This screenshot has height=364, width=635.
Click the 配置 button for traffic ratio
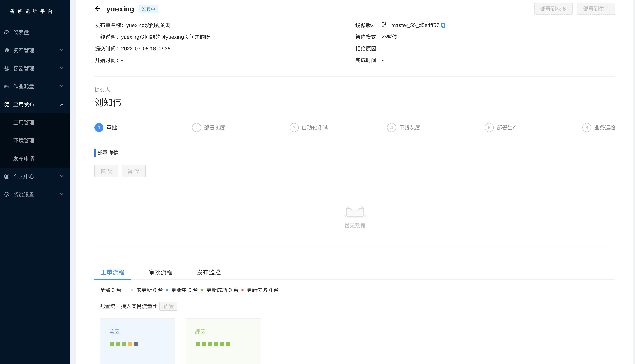coord(168,306)
